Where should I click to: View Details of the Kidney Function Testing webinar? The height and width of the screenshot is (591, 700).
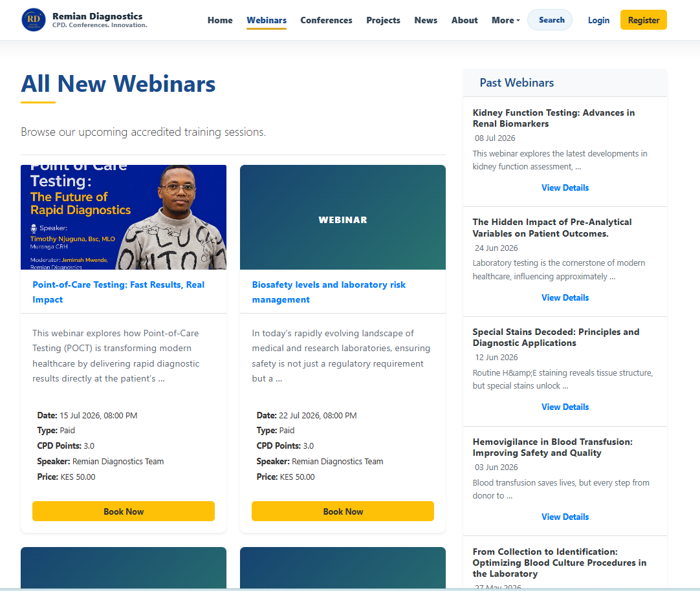click(x=565, y=188)
